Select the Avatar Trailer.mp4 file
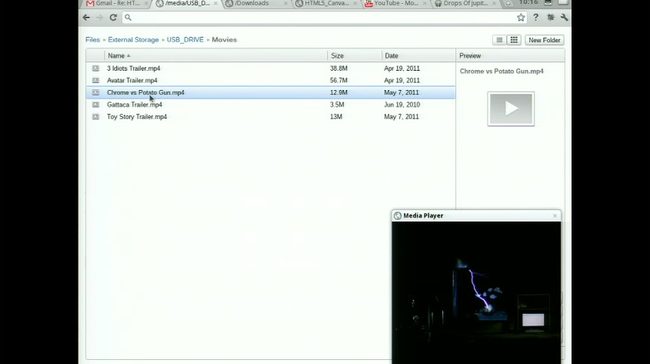650x364 pixels. point(270,80)
